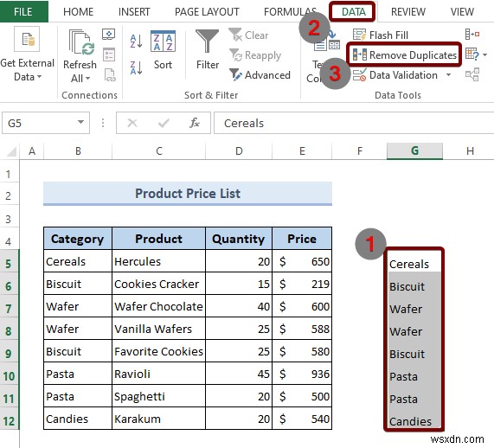Viewport: 494px width, 448px height.
Task: Go to the PAGE LAYOUT tab
Action: coord(207,12)
